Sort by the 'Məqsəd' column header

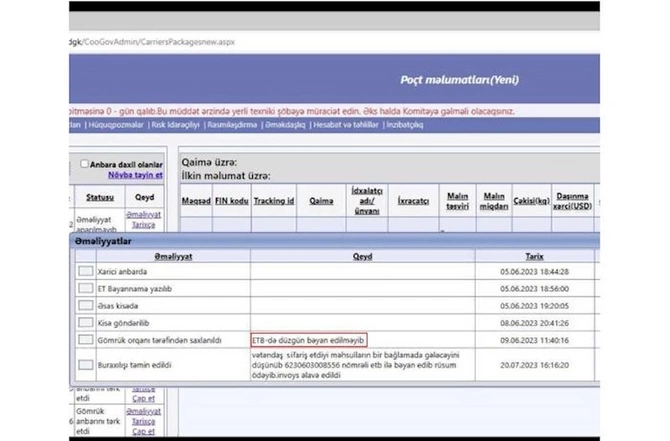pos(196,201)
